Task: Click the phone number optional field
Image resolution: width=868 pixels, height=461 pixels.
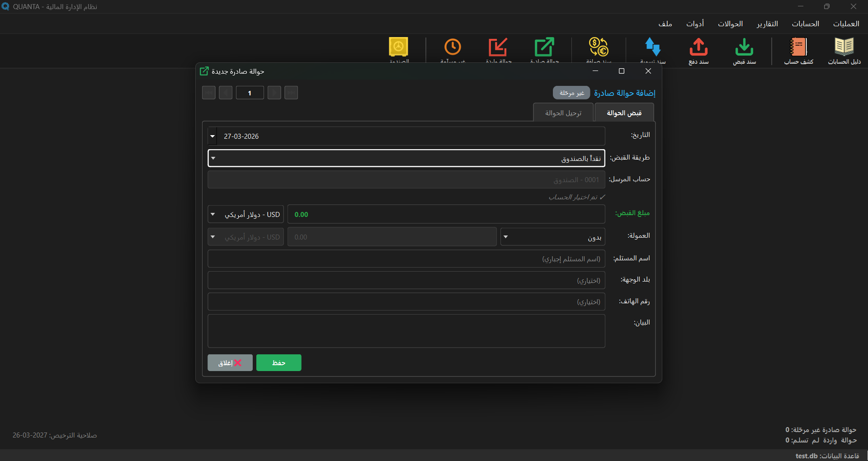Action: pos(406,301)
